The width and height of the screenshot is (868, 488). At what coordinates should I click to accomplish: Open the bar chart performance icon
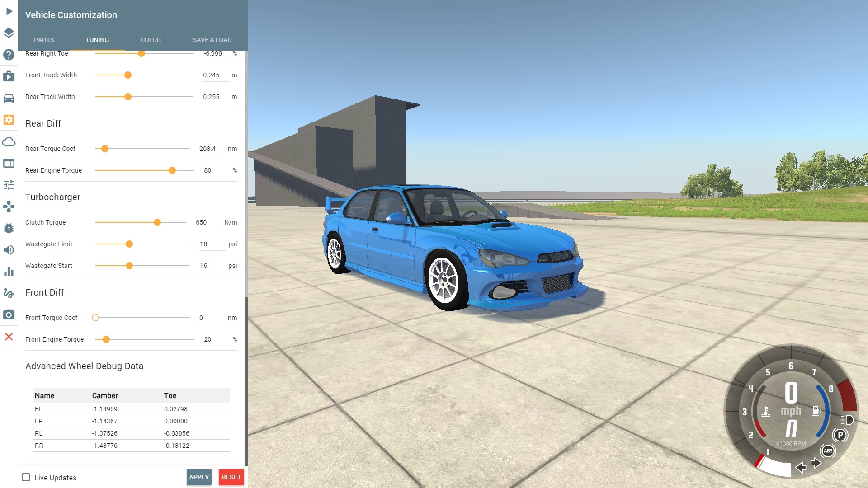9,272
